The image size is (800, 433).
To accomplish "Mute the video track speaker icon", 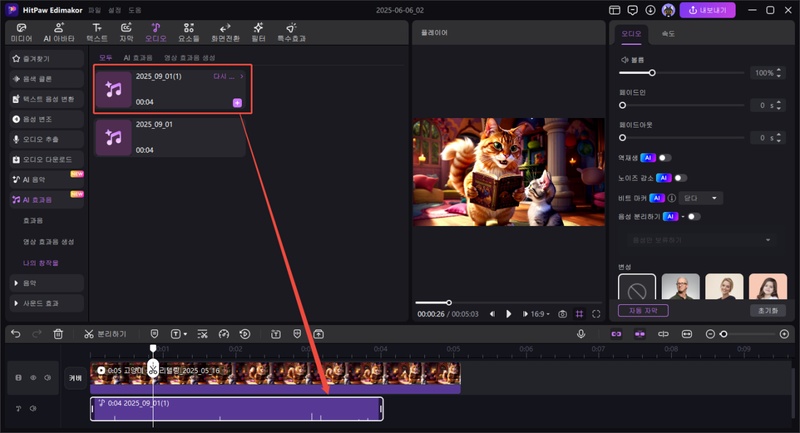I will (x=47, y=378).
